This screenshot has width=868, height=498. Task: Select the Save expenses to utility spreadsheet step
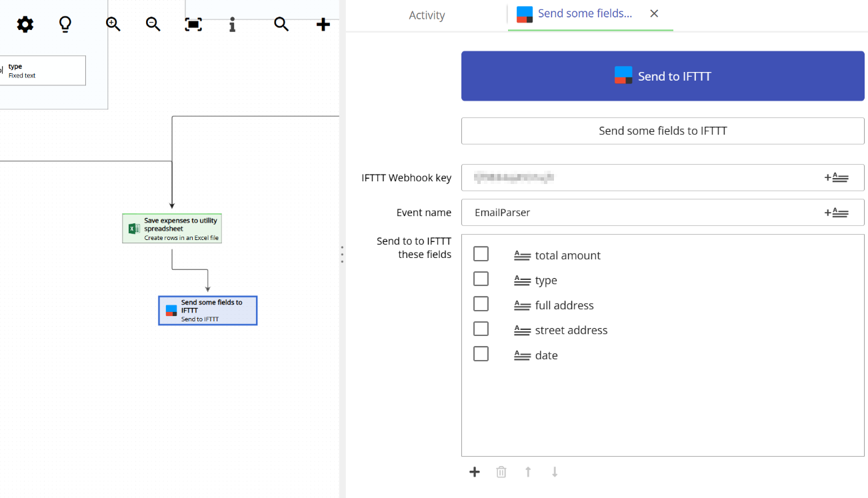[x=171, y=228]
